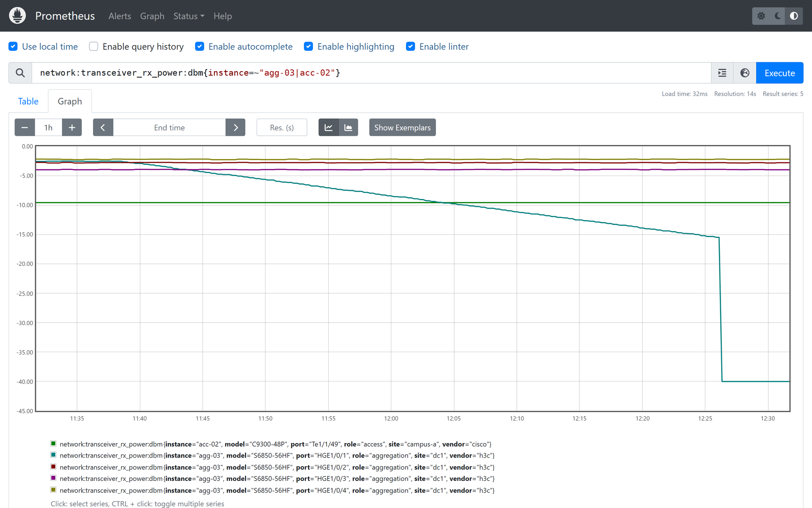Select the Graph tab
812x508 pixels.
coord(70,101)
